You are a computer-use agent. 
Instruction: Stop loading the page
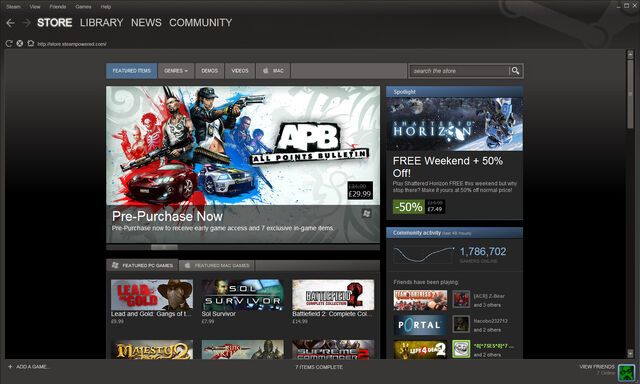point(20,43)
